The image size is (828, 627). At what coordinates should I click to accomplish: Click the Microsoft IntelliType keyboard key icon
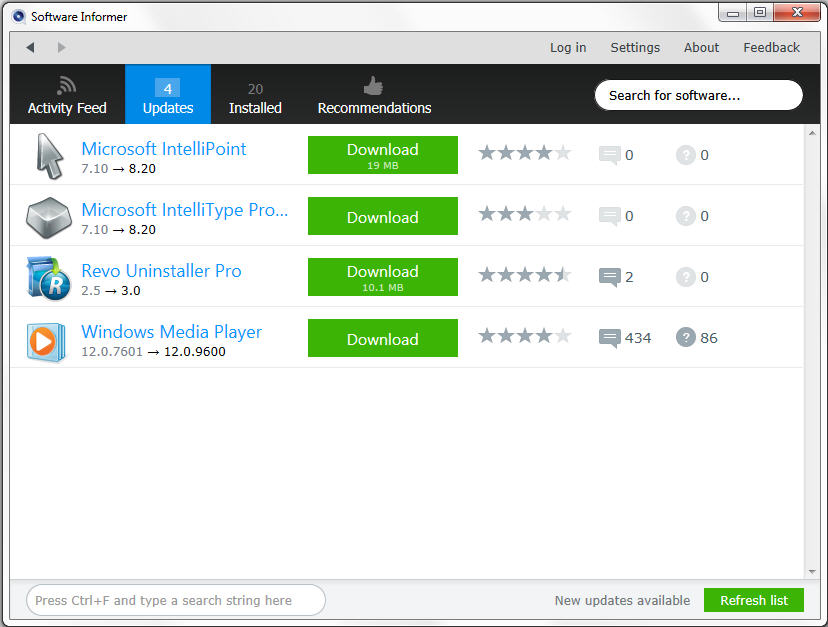[48, 216]
